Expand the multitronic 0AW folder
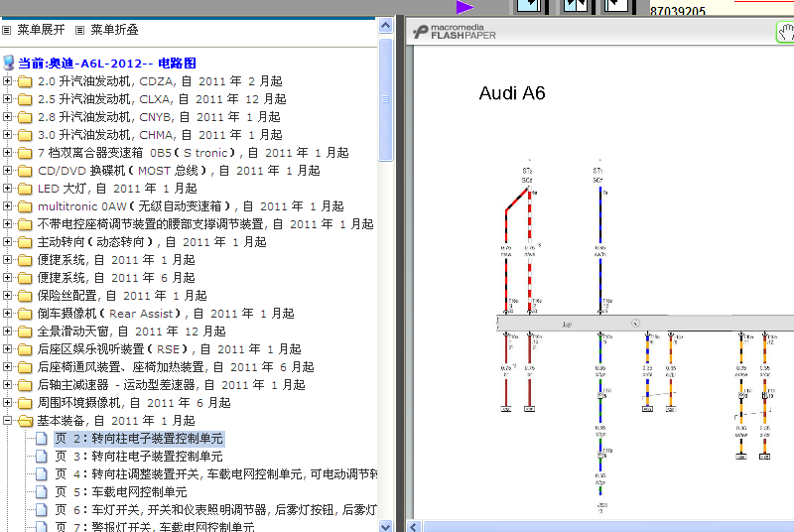The image size is (794, 532). 7,206
